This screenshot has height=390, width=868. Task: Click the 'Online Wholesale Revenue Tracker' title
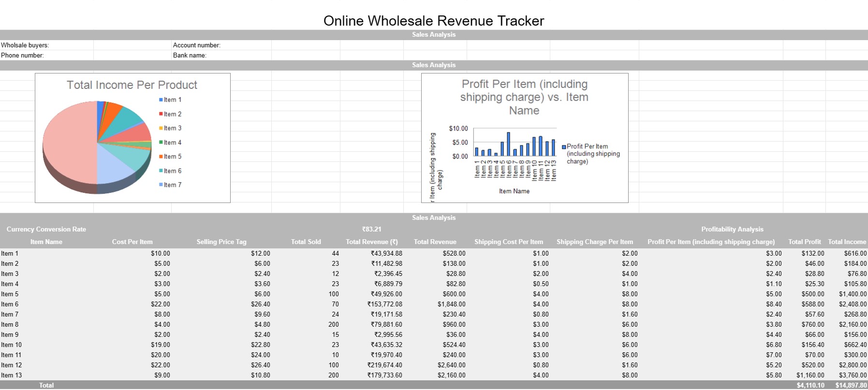(x=433, y=21)
